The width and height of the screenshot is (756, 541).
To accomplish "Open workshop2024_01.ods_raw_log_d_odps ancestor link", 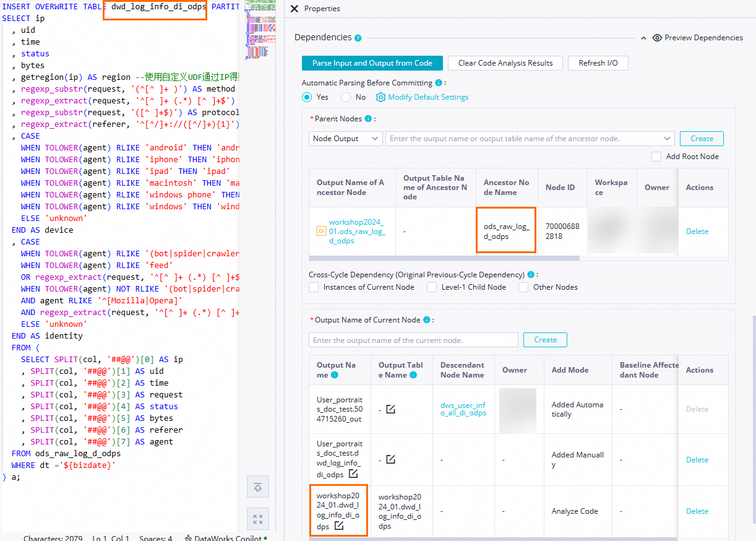I will click(x=356, y=232).
